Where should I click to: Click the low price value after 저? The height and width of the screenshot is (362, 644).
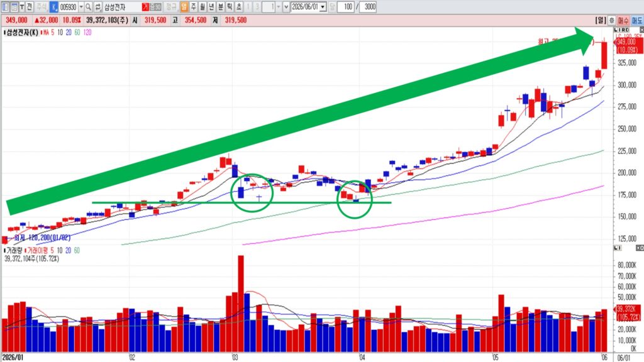(236, 20)
